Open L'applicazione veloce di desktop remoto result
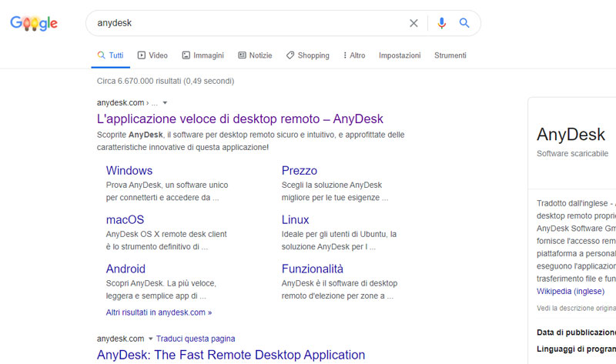The height and width of the screenshot is (364, 616). [240, 119]
